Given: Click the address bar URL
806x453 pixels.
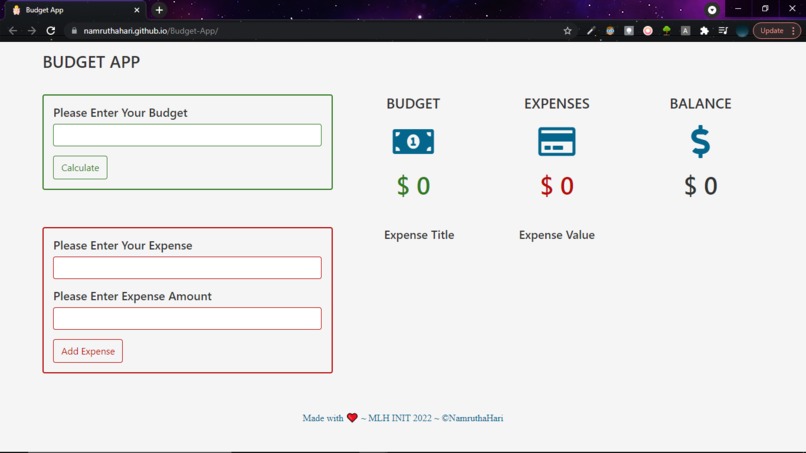Looking at the screenshot, I should pos(151,31).
